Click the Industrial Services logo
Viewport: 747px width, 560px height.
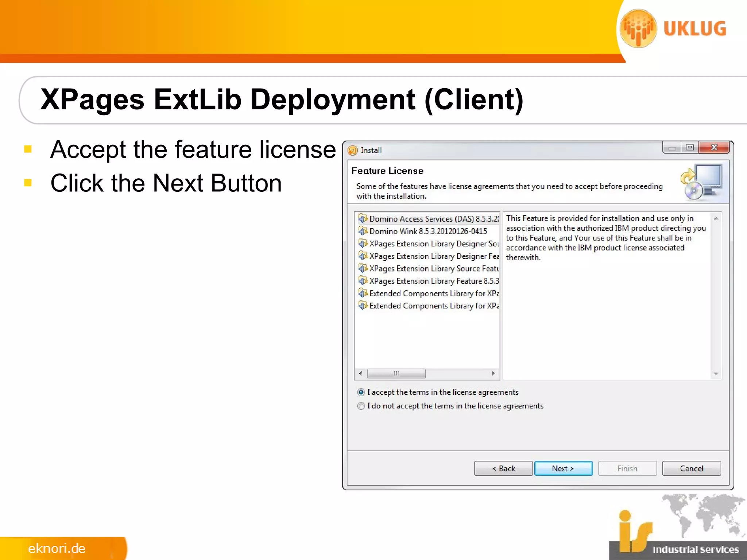678,527
